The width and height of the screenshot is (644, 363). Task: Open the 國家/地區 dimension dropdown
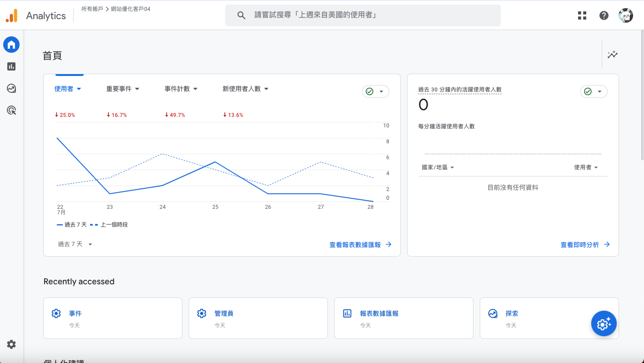[438, 167]
